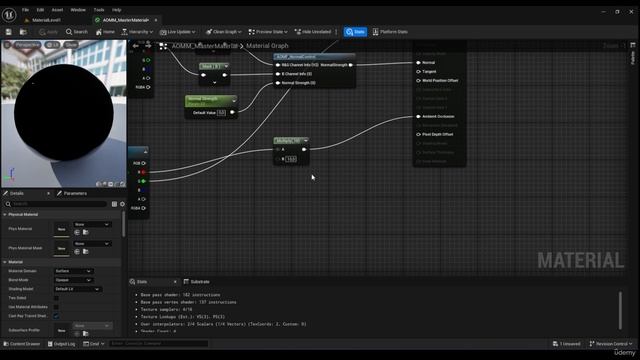
Task: Open the Asset menu
Action: click(x=57, y=10)
